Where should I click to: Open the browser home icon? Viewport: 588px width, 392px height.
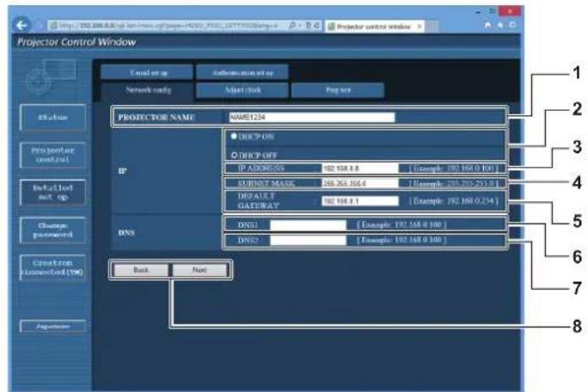click(x=487, y=25)
